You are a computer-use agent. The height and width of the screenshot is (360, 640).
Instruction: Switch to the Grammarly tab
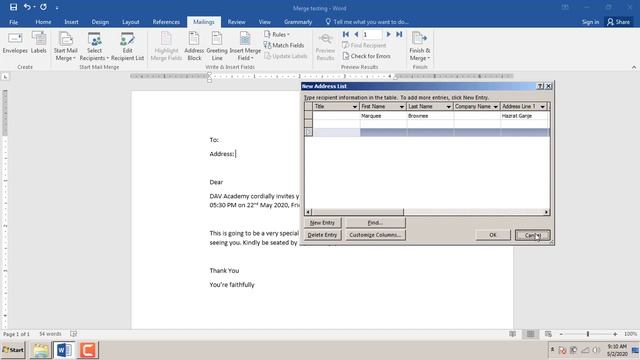[x=298, y=22]
